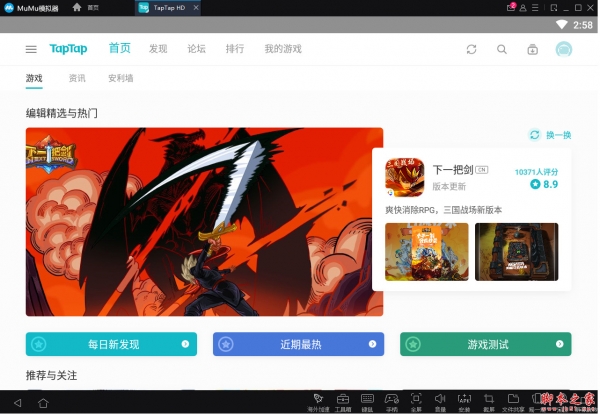Close the TapTap HD emulator tab
The image size is (600, 414).
tap(196, 8)
